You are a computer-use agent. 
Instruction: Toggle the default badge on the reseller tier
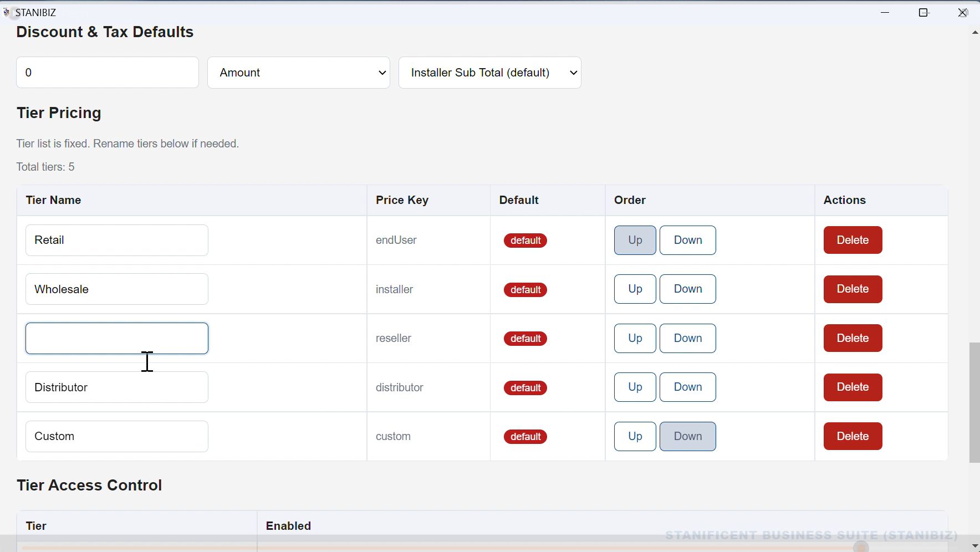pyautogui.click(x=525, y=338)
